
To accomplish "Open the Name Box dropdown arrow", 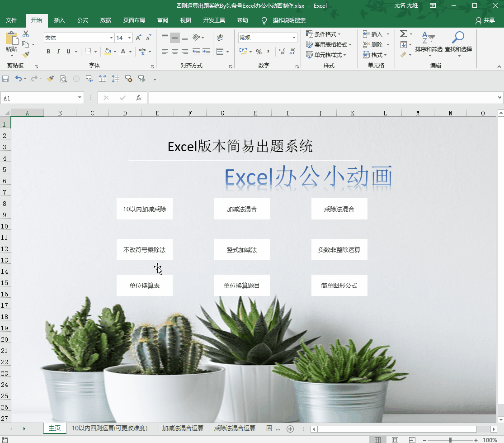I will click(x=80, y=98).
